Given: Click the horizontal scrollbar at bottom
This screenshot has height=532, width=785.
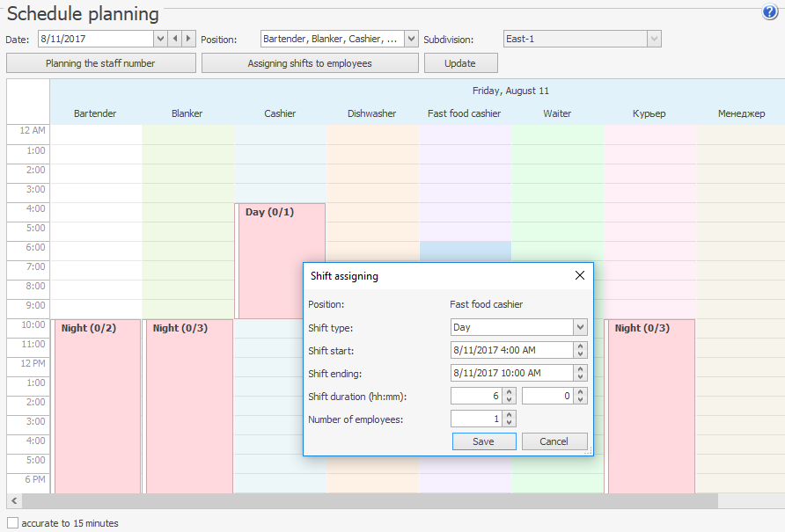Looking at the screenshot, I should [370, 500].
